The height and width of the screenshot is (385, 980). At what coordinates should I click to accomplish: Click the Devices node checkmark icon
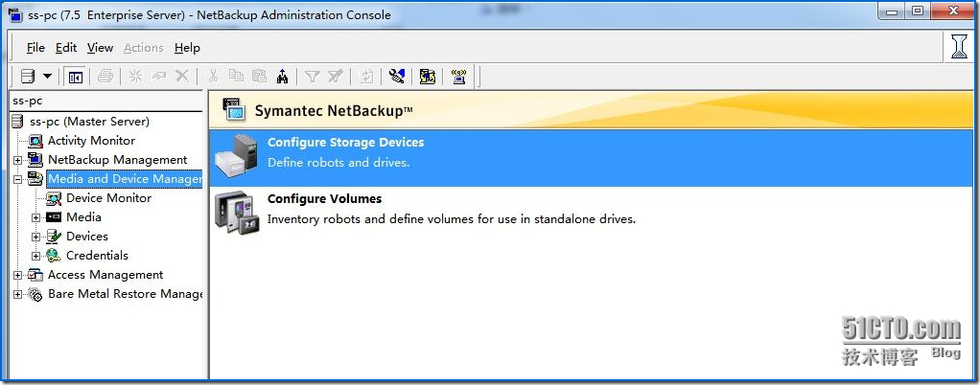tap(54, 237)
